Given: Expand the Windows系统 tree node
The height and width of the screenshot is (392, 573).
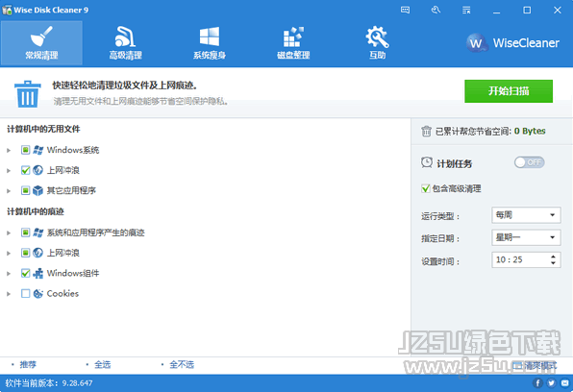Looking at the screenshot, I should [9, 150].
